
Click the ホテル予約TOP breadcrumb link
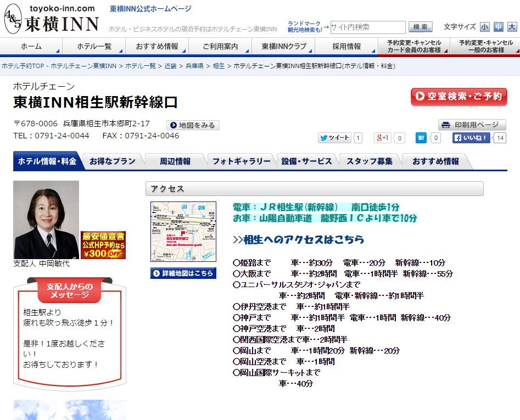tap(59, 66)
